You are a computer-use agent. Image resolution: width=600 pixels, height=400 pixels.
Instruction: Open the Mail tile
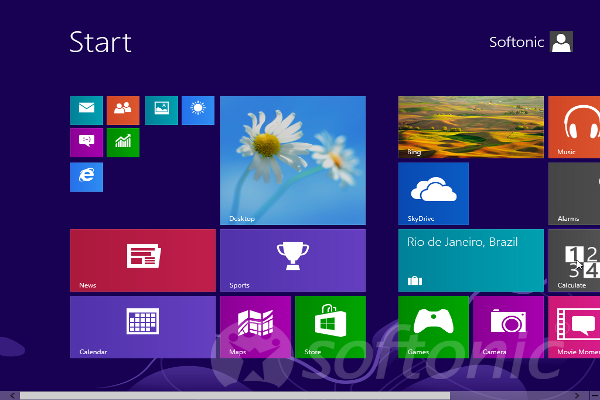[x=86, y=110]
